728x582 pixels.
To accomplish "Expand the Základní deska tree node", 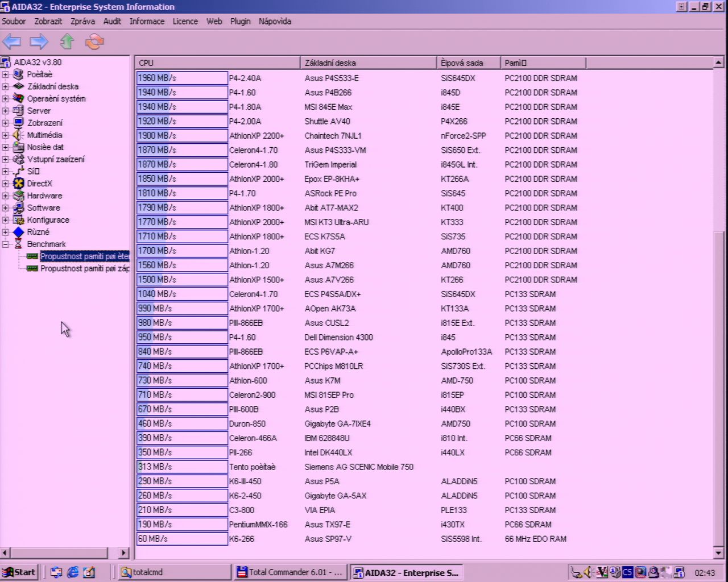I will click(5, 86).
